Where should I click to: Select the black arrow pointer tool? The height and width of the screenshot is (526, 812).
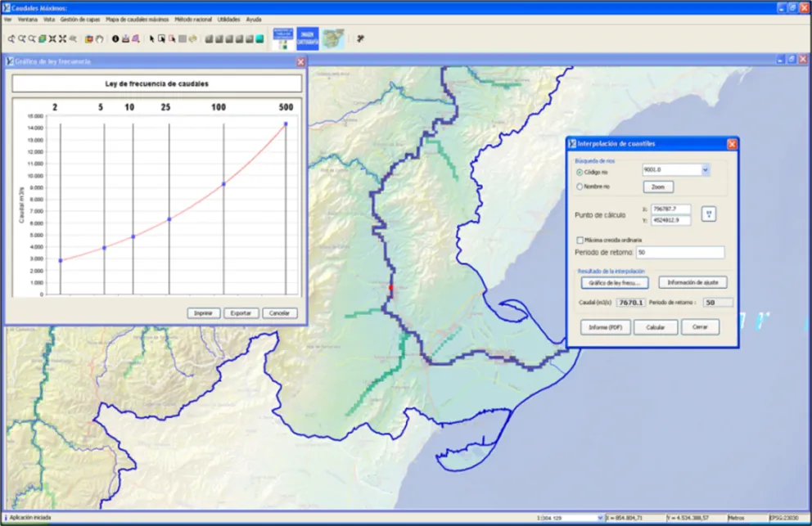[151, 38]
